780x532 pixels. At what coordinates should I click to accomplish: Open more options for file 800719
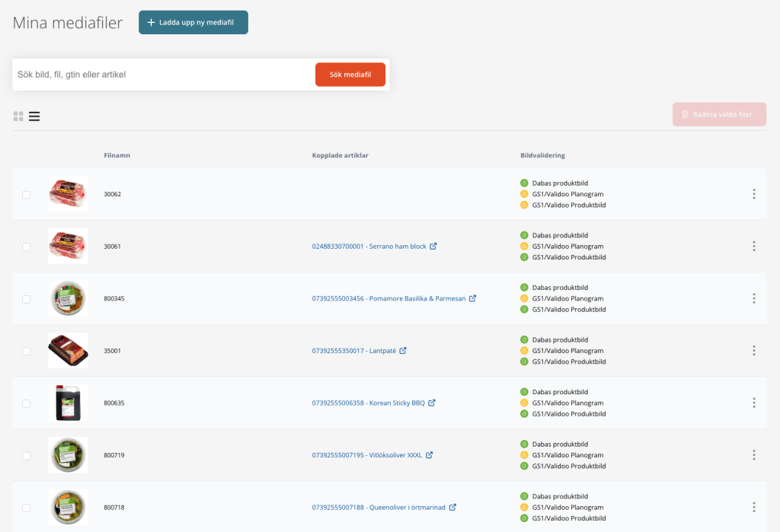point(753,455)
